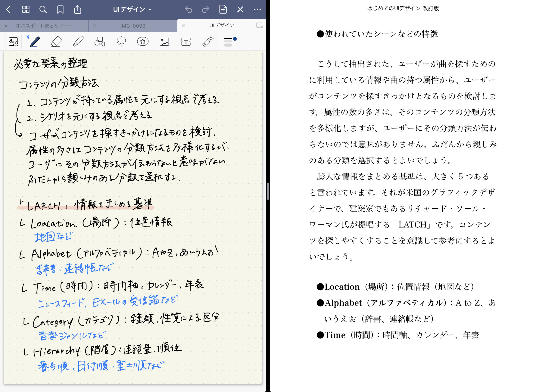Select the Eraser tool
536x392 pixels.
pyautogui.click(x=57, y=42)
